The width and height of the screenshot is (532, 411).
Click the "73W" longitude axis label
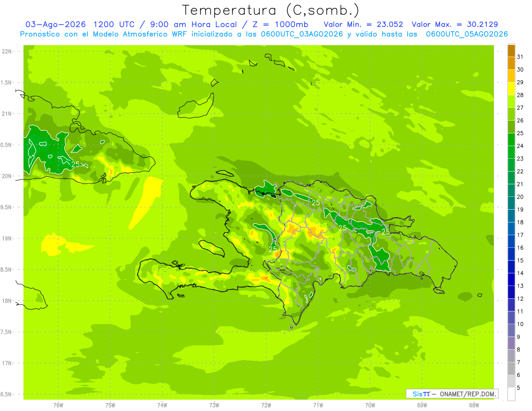click(x=214, y=405)
